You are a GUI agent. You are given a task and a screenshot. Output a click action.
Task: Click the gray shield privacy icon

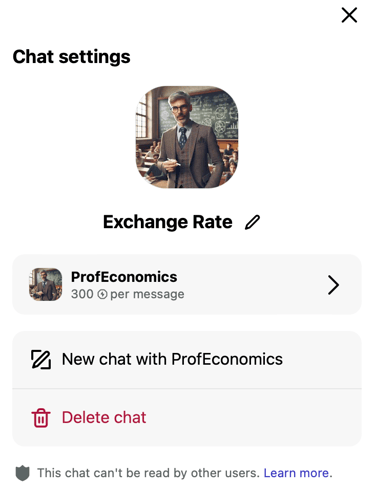[x=23, y=473]
